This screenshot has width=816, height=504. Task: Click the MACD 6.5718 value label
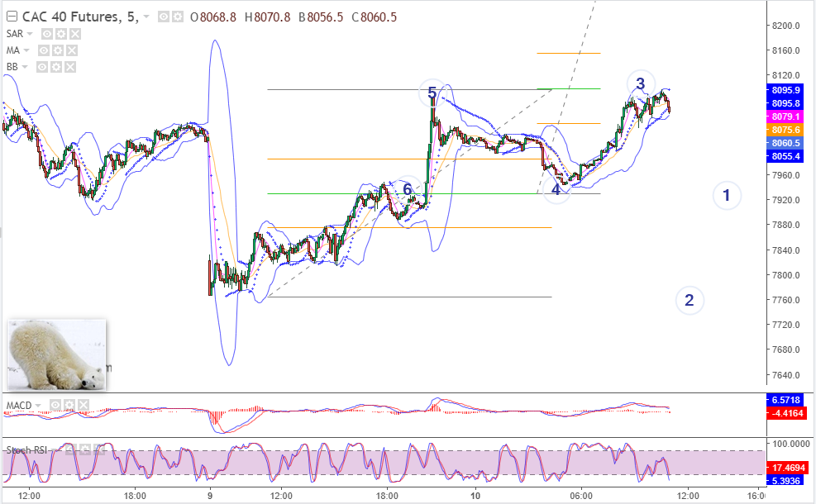(x=785, y=400)
